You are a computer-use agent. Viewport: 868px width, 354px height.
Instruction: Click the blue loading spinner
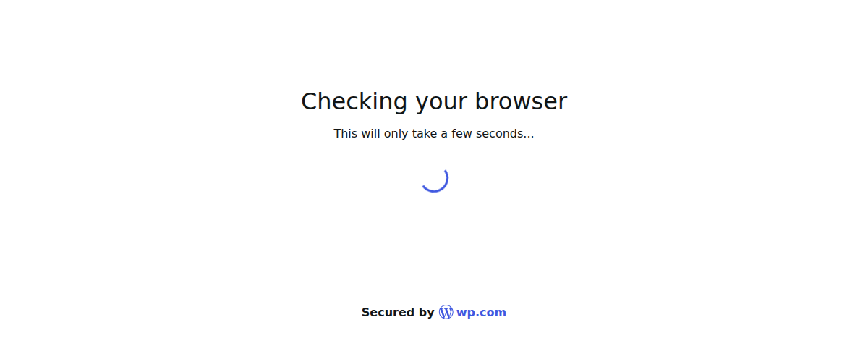click(x=434, y=178)
